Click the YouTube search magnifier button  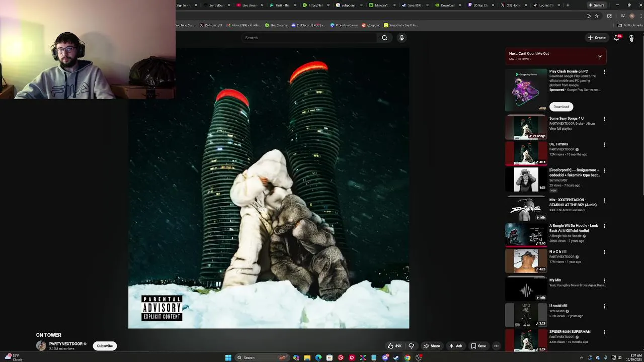pyautogui.click(x=384, y=38)
